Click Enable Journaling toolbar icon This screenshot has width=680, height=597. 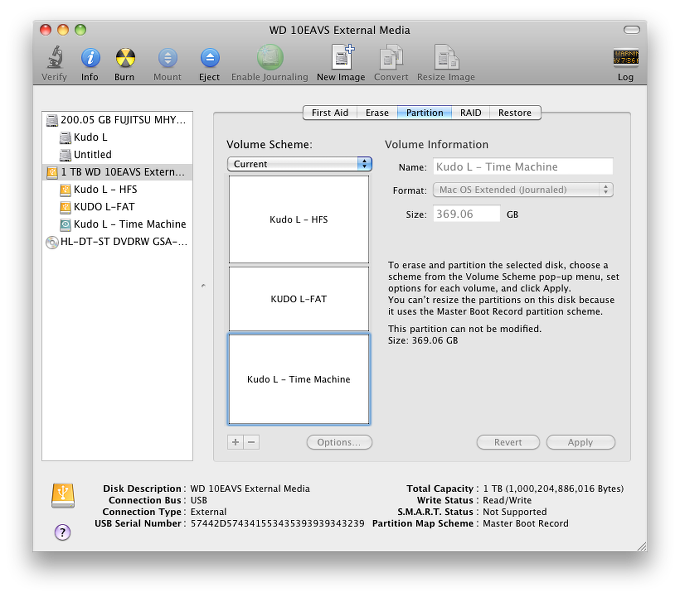click(270, 57)
